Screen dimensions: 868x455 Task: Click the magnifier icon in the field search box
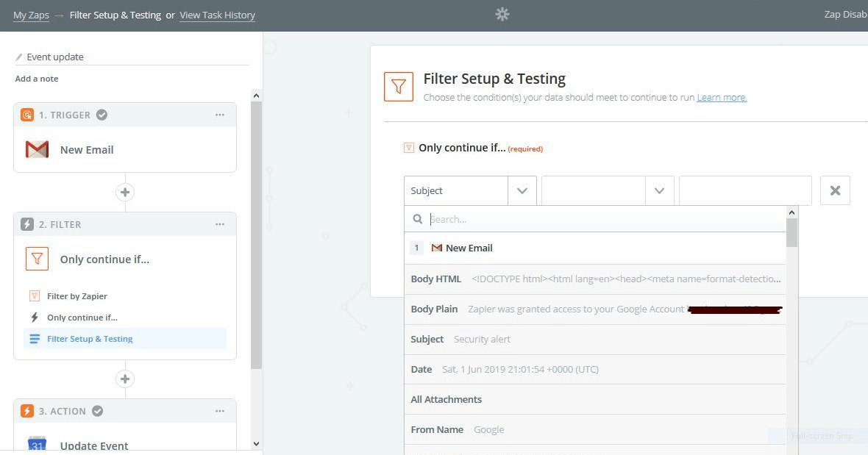point(417,218)
